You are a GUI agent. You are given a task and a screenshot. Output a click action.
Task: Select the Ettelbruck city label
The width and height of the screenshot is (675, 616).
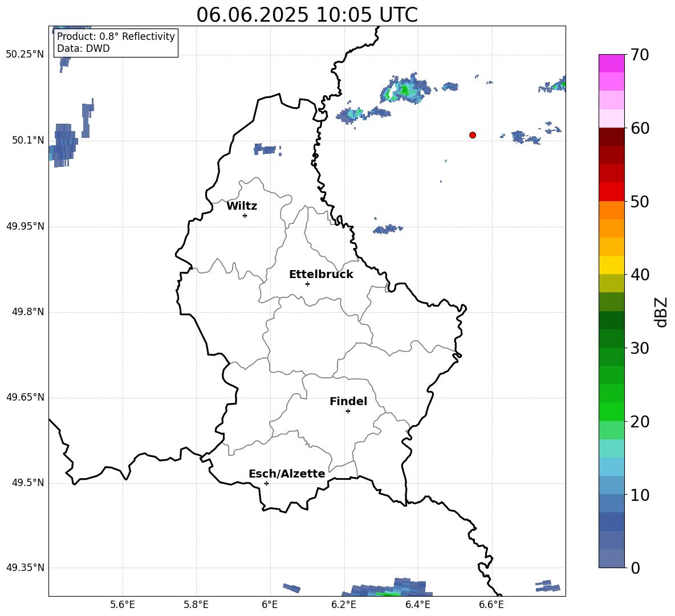[321, 275]
